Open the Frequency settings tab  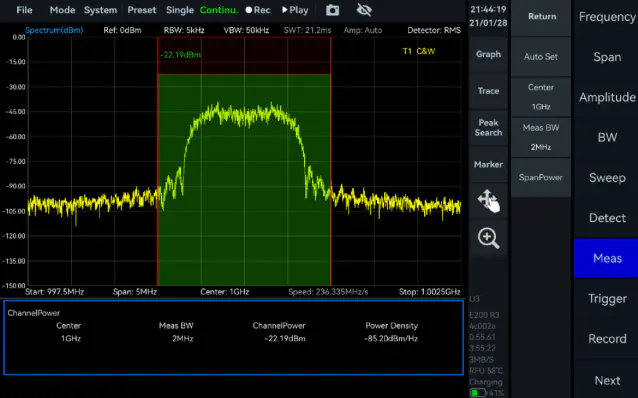coord(607,17)
